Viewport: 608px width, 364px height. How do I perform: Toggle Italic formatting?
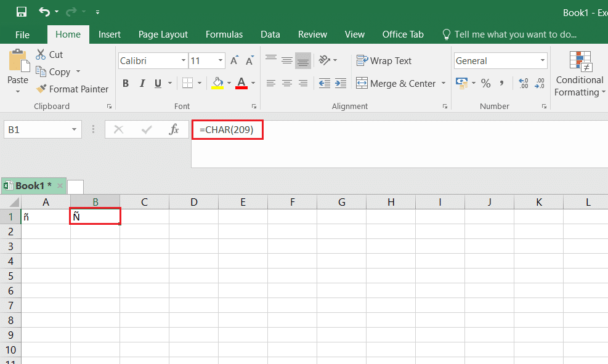pyautogui.click(x=142, y=83)
